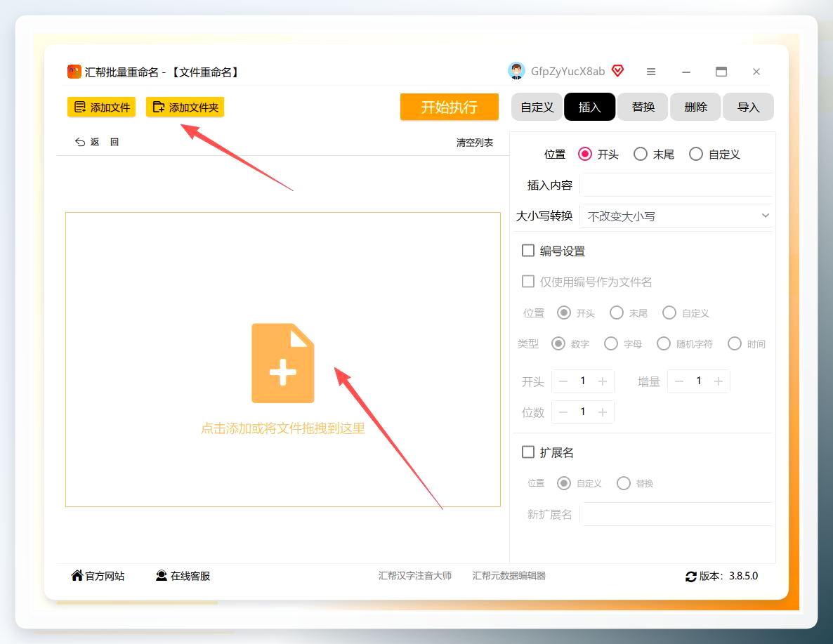The height and width of the screenshot is (644, 833).
Task: Open 汇帮汉字注音大师 link
Action: (x=415, y=575)
